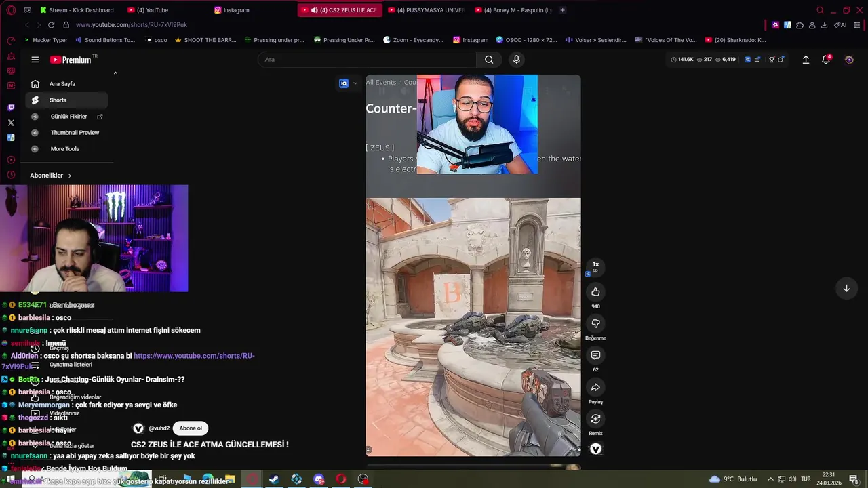Screen dimensions: 868x488
Task: Subscribe with the Abone ol button
Action: (191, 428)
